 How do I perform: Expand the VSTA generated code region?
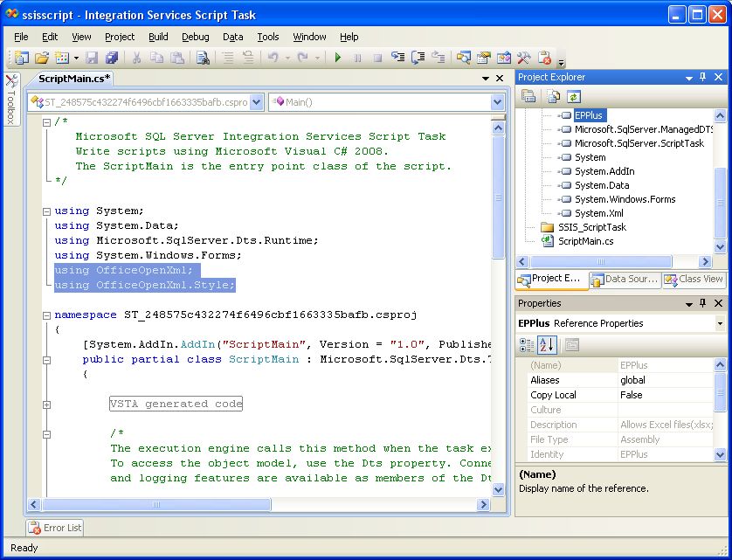(x=46, y=404)
